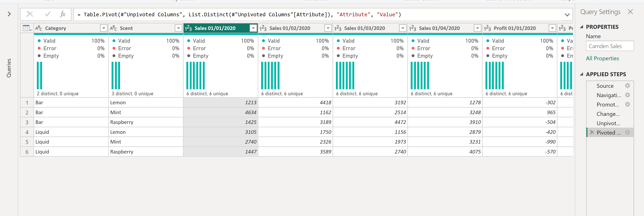Collapse the PROPERTIES section
The width and height of the screenshot is (644, 216).
(x=582, y=27)
